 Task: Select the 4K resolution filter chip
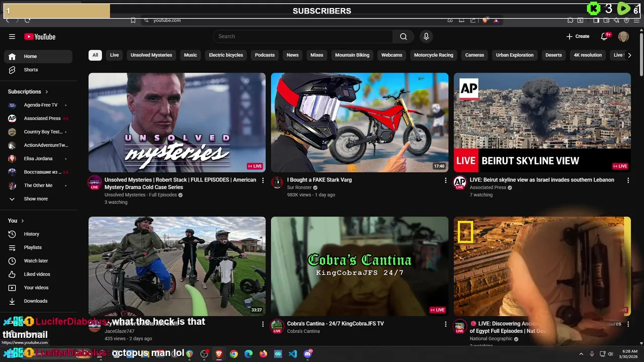point(588,55)
